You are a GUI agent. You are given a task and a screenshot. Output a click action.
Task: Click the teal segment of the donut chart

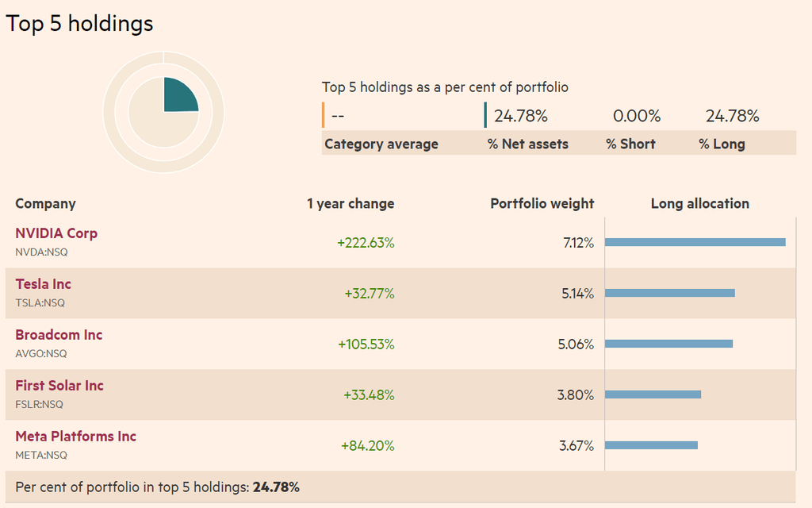click(180, 95)
